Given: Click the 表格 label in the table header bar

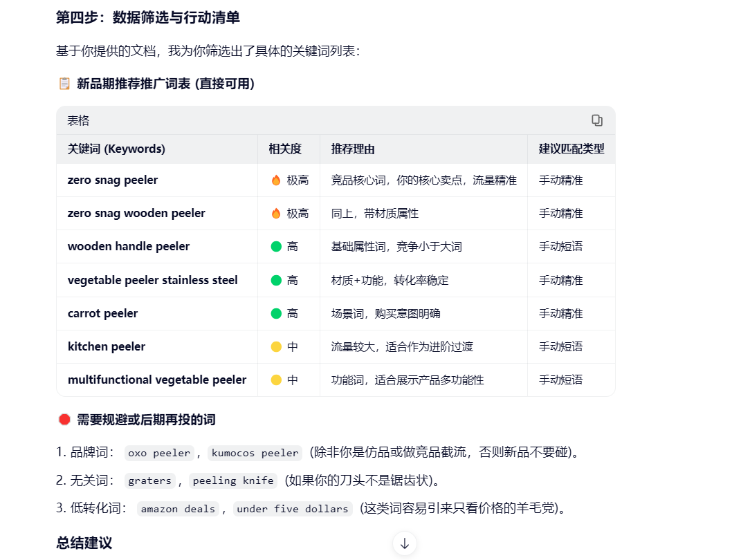Looking at the screenshot, I should click(x=78, y=120).
